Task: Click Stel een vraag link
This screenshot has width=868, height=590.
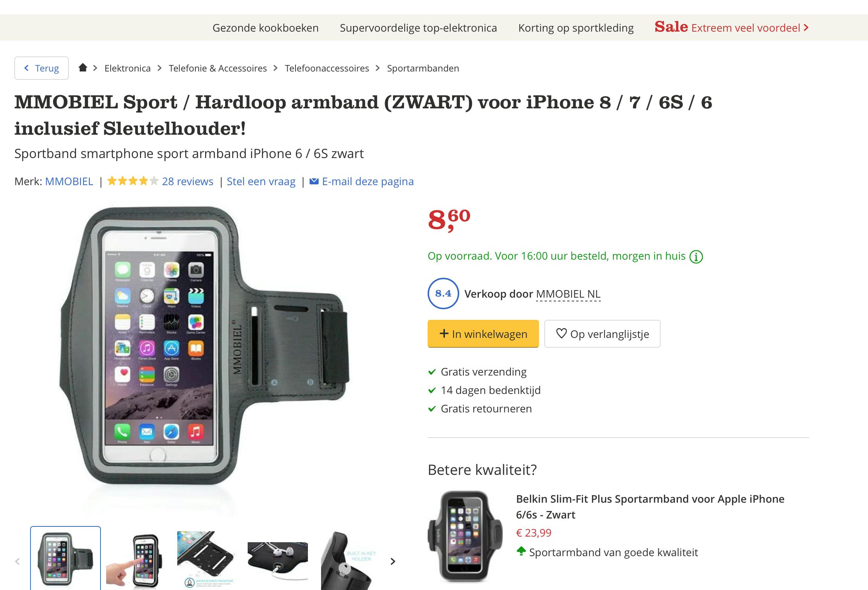Action: 261,181
